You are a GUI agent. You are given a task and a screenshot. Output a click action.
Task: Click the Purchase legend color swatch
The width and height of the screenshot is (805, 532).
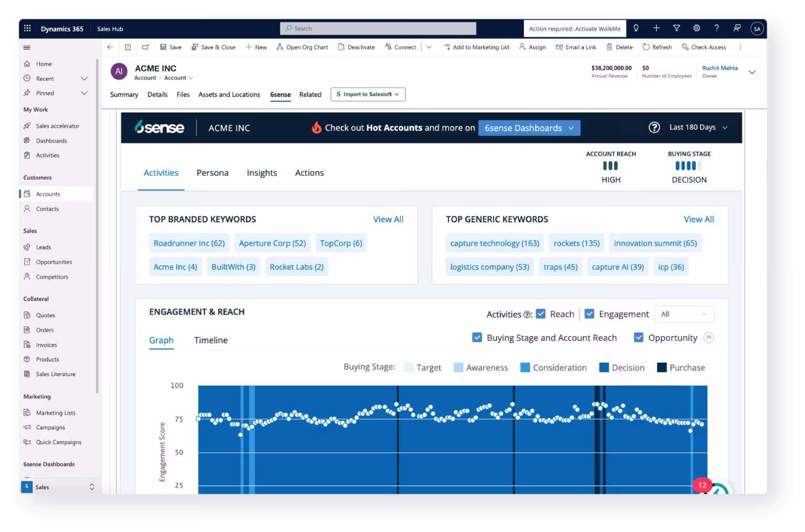coord(662,367)
